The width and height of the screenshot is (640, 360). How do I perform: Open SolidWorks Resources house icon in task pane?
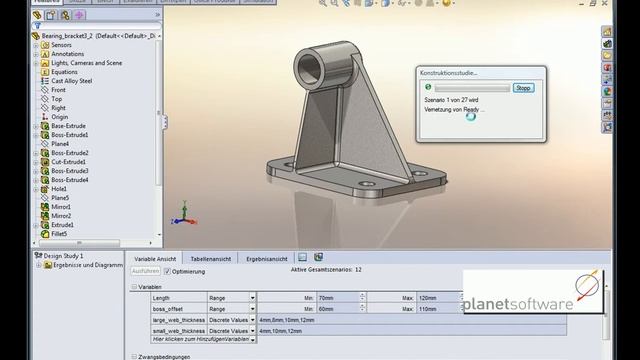pos(607,31)
